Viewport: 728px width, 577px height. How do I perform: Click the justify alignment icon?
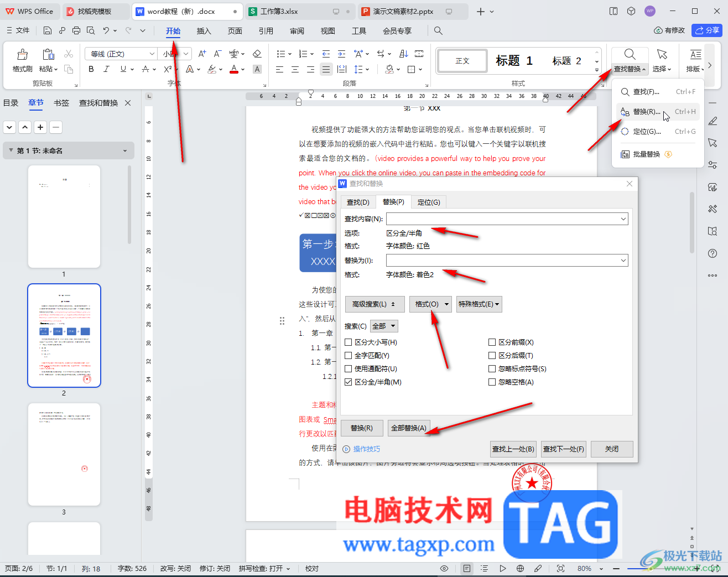pos(326,69)
